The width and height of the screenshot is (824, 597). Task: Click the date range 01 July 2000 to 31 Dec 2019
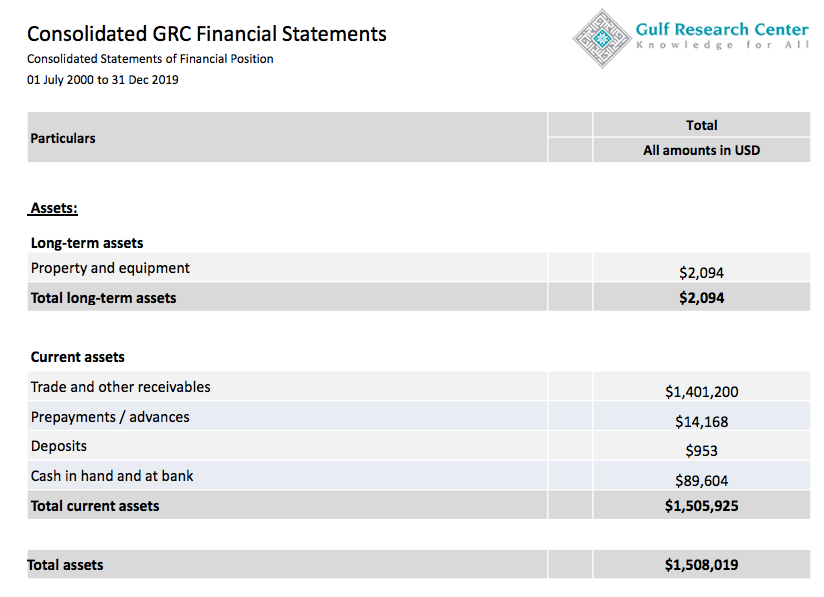(103, 80)
